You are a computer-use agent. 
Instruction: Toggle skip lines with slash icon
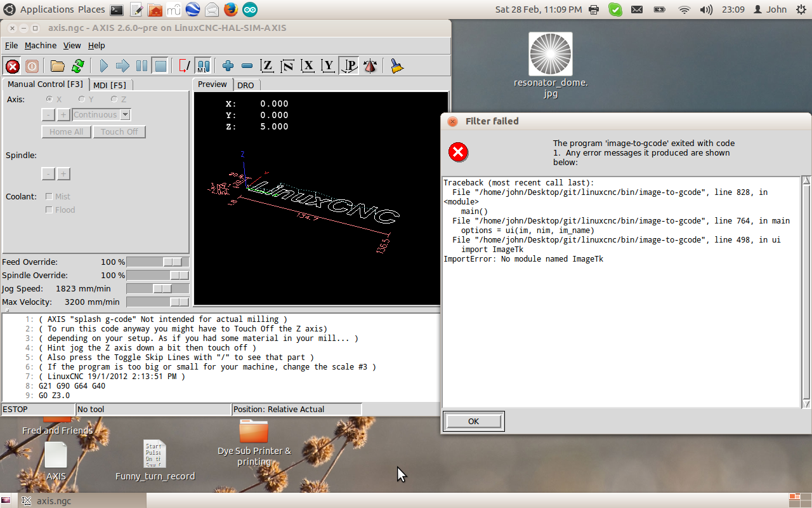[x=185, y=66]
